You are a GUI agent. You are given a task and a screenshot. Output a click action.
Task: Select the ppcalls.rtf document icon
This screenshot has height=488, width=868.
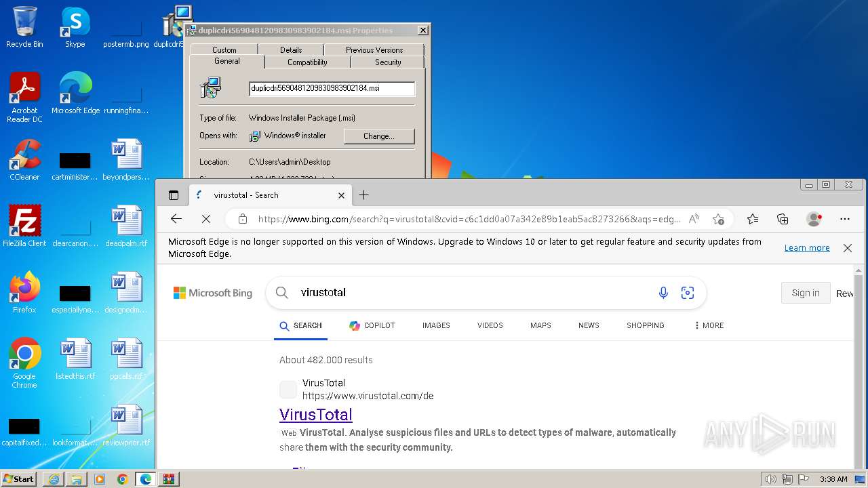[126, 359]
